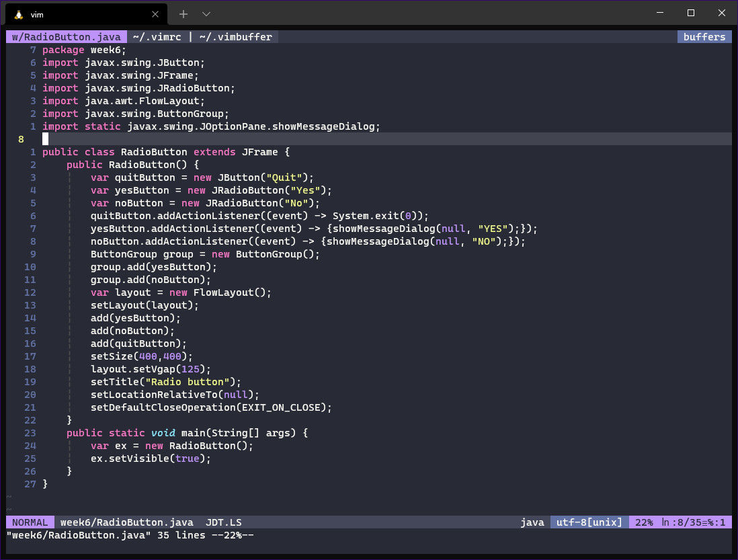
Task: Expand the terminal profile dropdown chevron
Action: 206,13
